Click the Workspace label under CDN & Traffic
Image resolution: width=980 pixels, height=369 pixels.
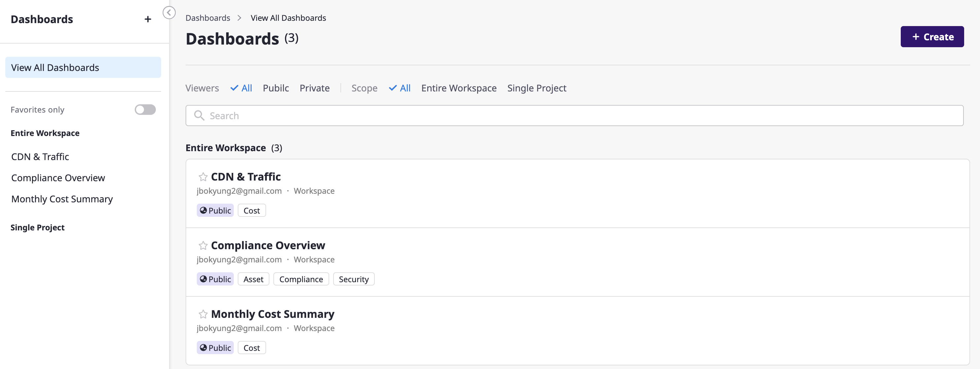[x=314, y=191]
